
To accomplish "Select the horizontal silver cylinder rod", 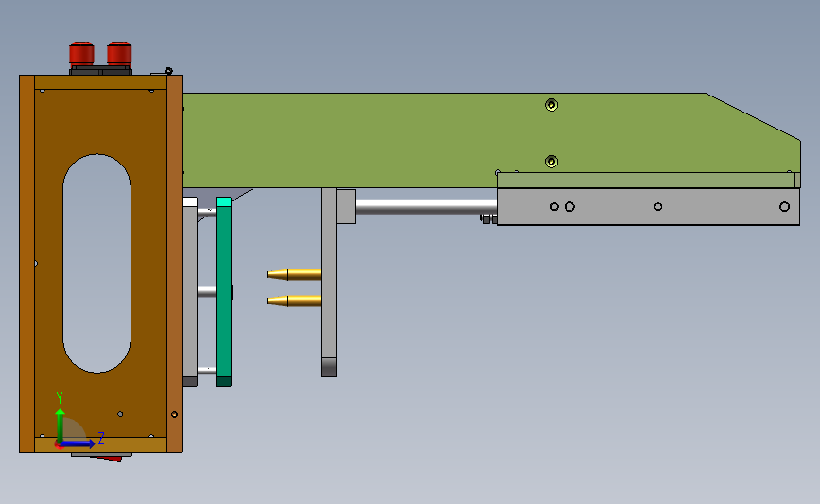I will [x=427, y=206].
